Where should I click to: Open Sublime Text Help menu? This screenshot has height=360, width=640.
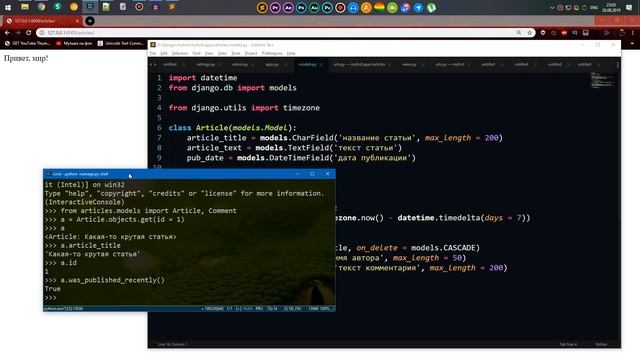(x=291, y=53)
